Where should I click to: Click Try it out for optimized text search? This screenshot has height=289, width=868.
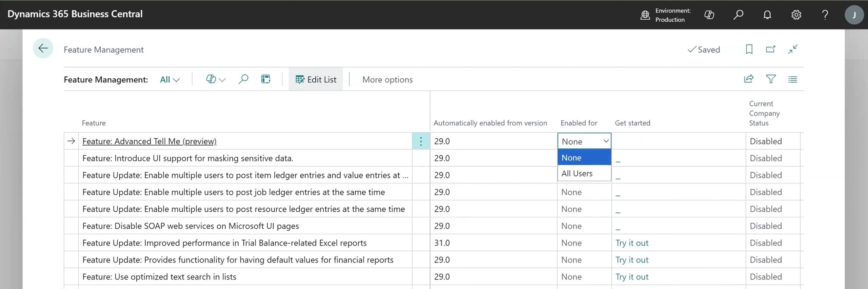pyautogui.click(x=632, y=277)
